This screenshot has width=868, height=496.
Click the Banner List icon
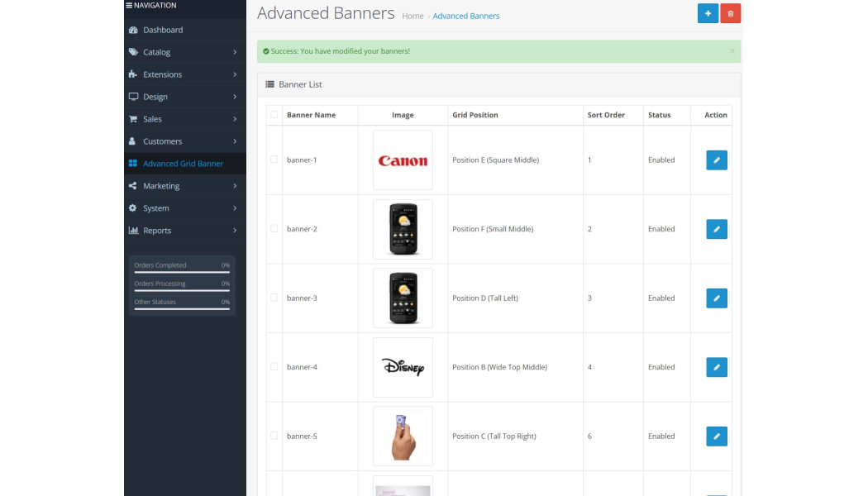pos(269,84)
